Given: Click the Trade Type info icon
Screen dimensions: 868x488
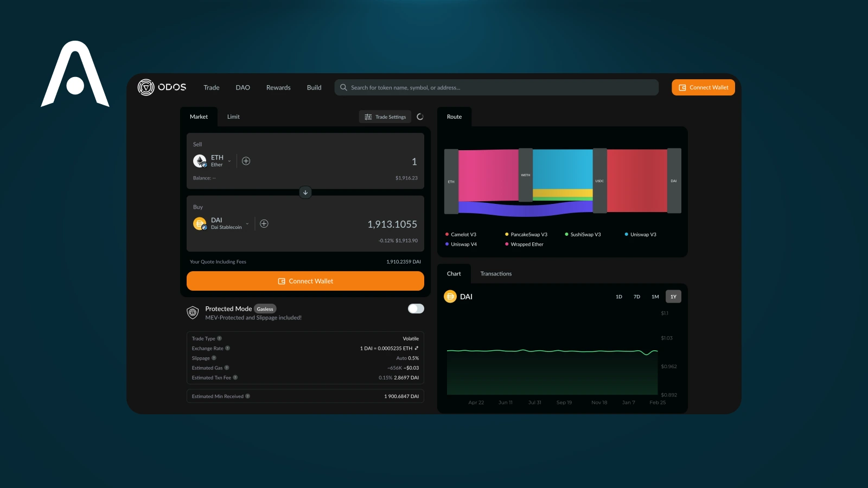Looking at the screenshot, I should coord(220,338).
